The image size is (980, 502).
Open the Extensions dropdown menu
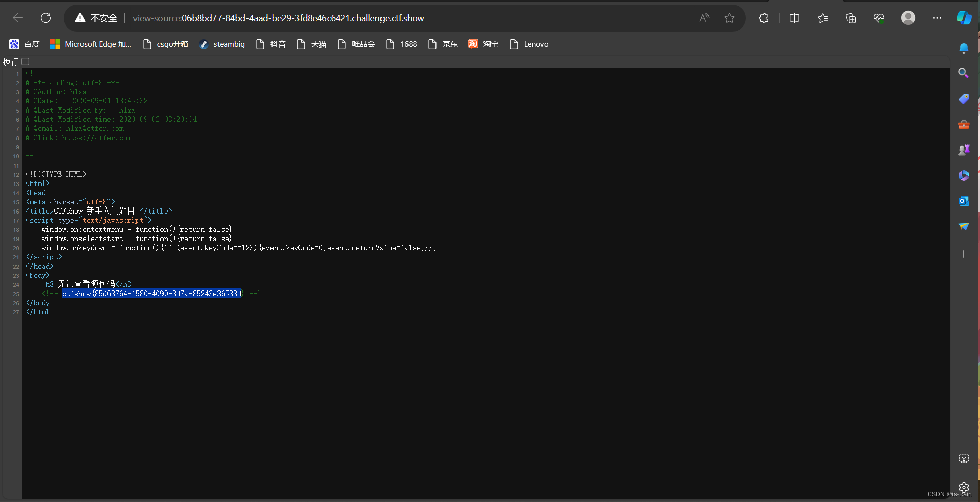(x=763, y=18)
